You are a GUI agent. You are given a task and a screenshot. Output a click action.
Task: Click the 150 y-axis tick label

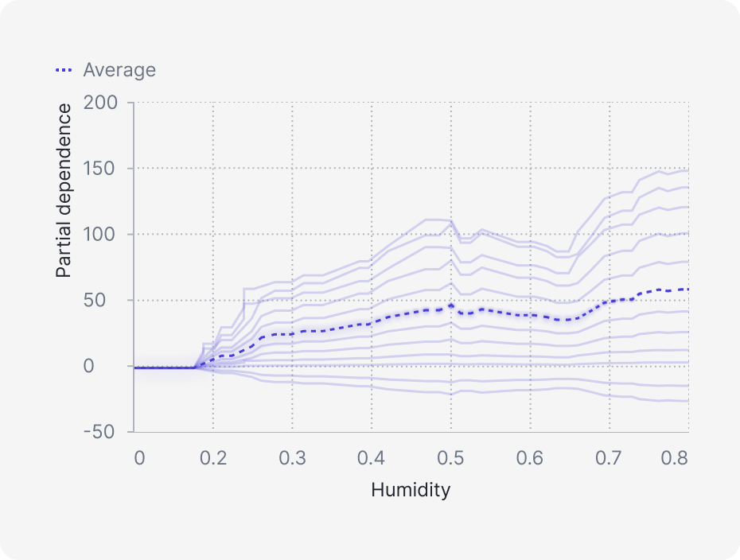tap(100, 169)
